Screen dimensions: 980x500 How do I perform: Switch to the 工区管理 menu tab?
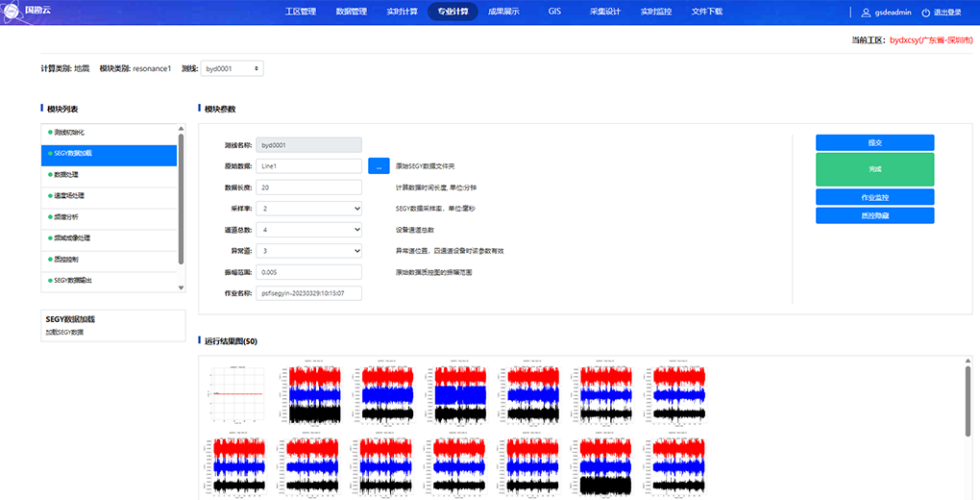click(301, 12)
